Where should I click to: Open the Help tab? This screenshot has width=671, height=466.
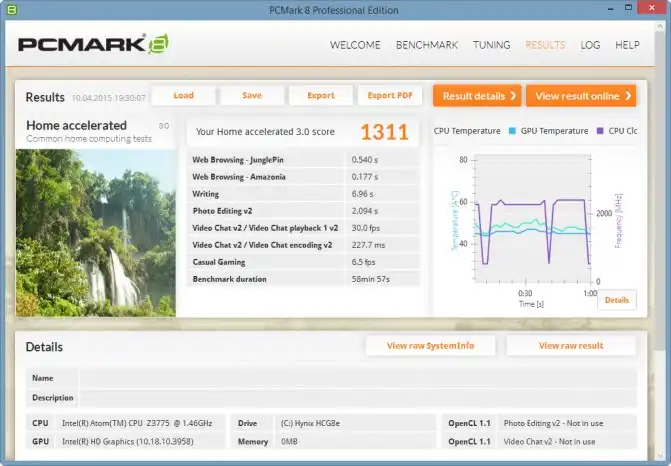627,45
